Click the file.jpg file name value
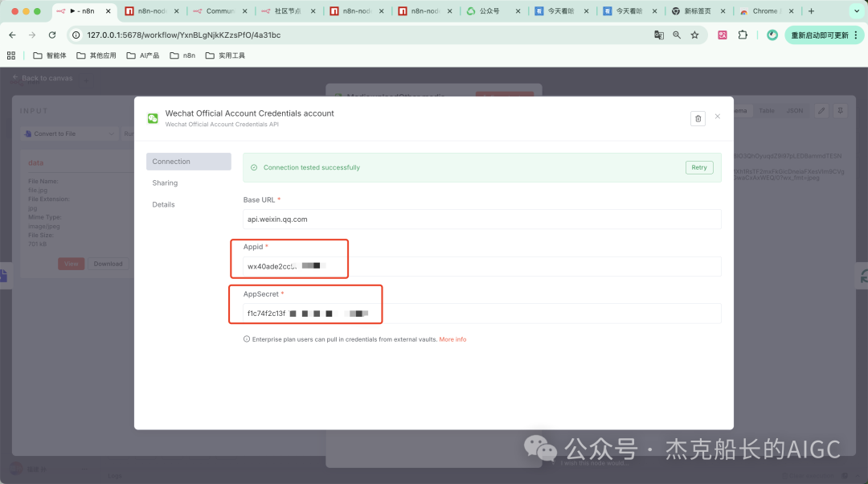This screenshot has width=868, height=484. (x=38, y=191)
